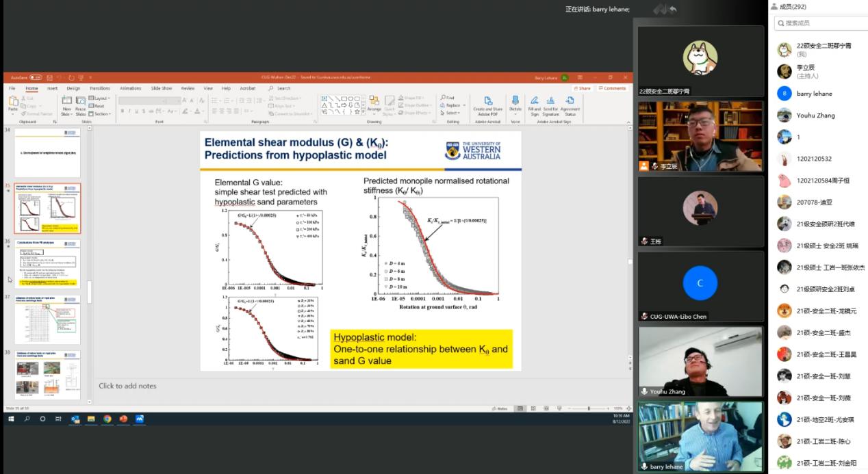The image size is (868, 474).
Task: Switch to the Animations ribbon tab
Action: [130, 88]
